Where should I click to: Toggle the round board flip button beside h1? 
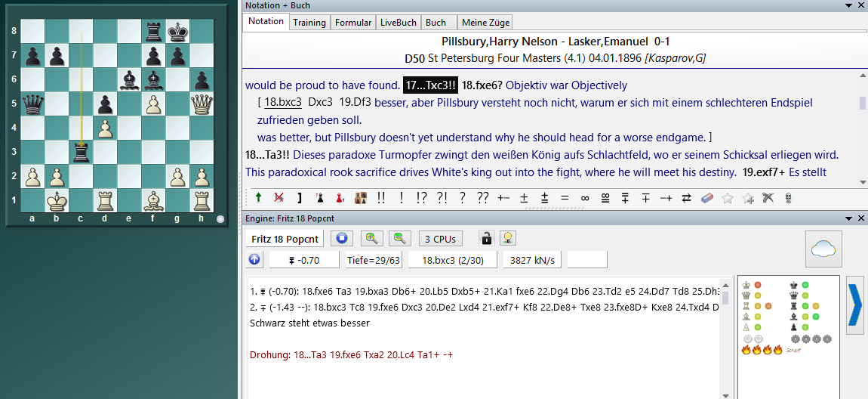tap(220, 219)
